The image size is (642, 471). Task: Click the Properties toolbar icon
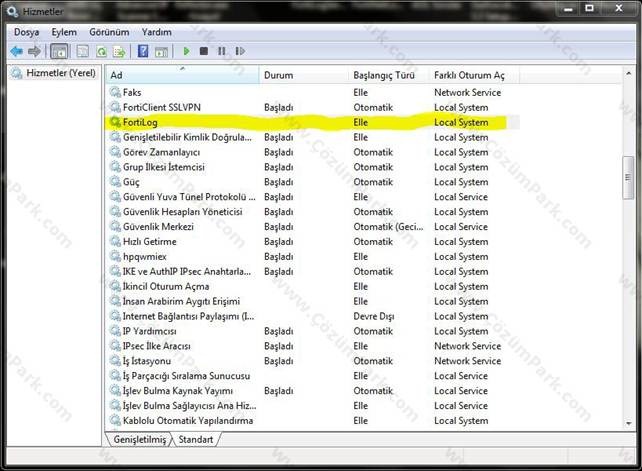pos(83,51)
